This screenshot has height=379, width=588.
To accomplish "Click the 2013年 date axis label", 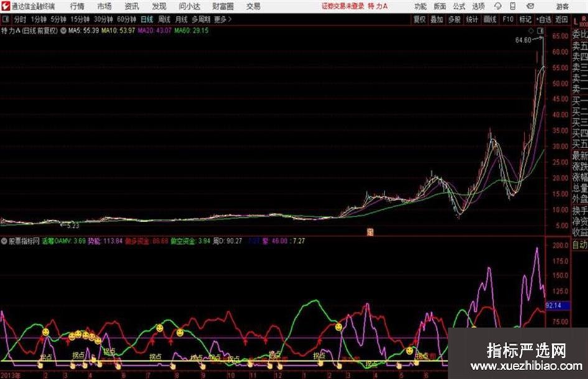I will (11, 375).
